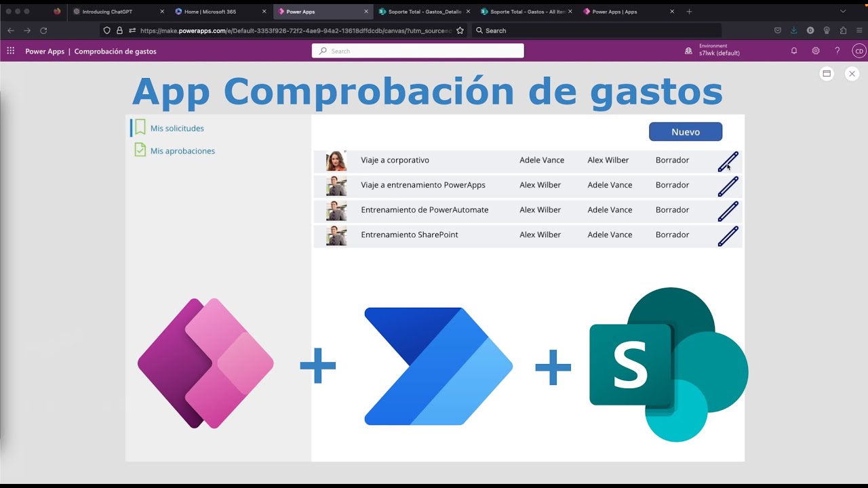Screen dimensions: 868x488
Task: Switch to the Soporte Total - Gastos_Detalle tab
Action: pos(425,12)
